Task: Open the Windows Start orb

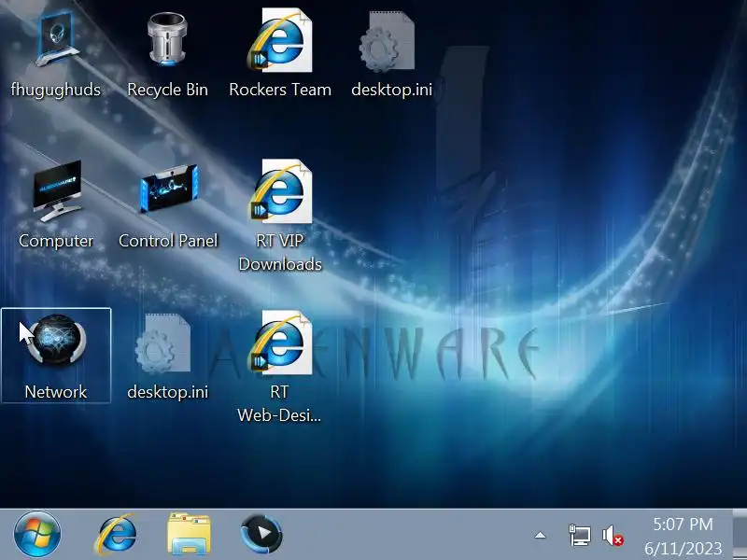Action: pyautogui.click(x=37, y=534)
